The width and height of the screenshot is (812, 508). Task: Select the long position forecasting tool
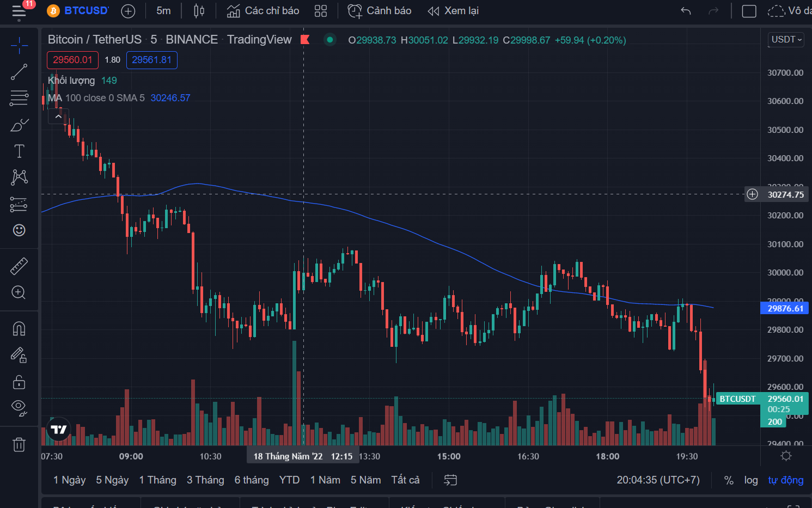(19, 204)
